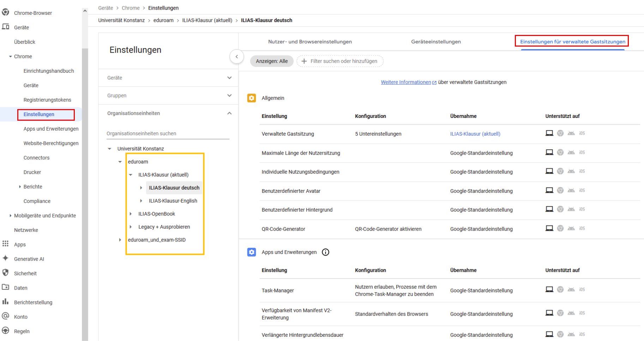Click the blue Apps und Erweiterungen section icon
The image size is (644, 341).
252,252
